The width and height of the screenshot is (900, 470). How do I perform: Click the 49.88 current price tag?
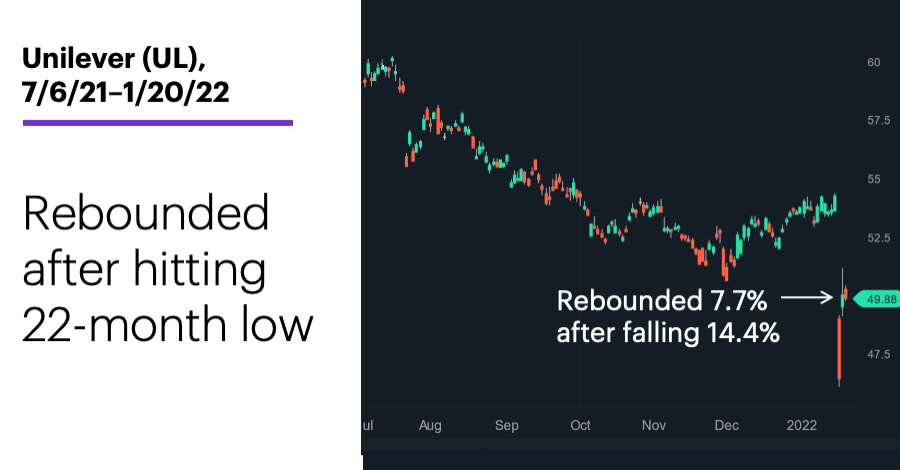coord(877,299)
